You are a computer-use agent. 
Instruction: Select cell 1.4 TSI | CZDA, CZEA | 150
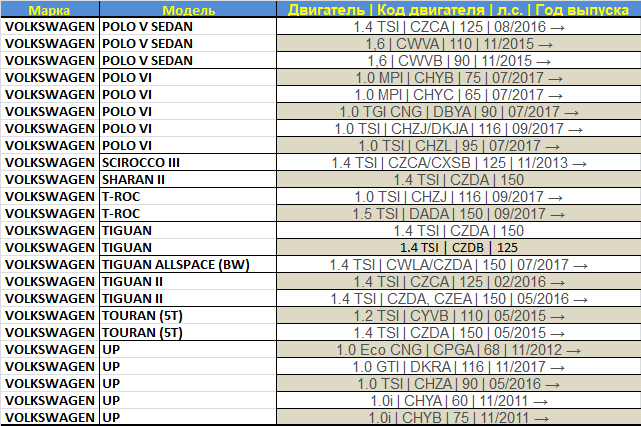tap(459, 299)
